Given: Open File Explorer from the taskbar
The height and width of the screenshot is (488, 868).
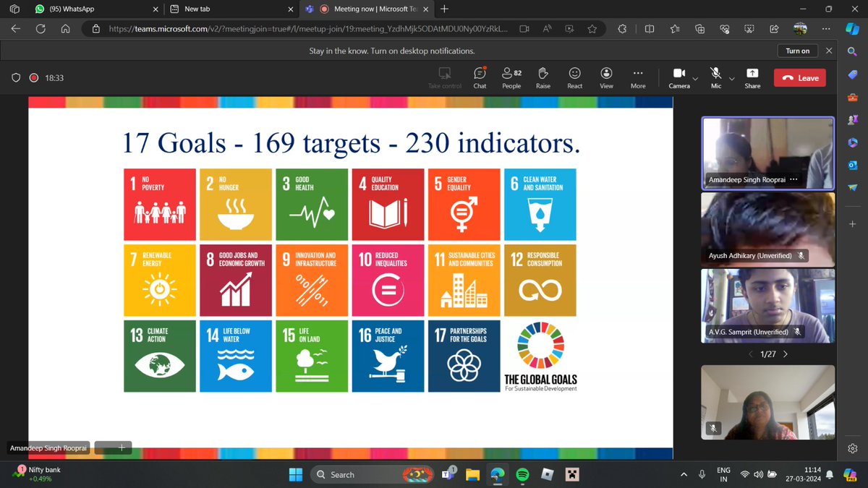Looking at the screenshot, I should tap(472, 474).
